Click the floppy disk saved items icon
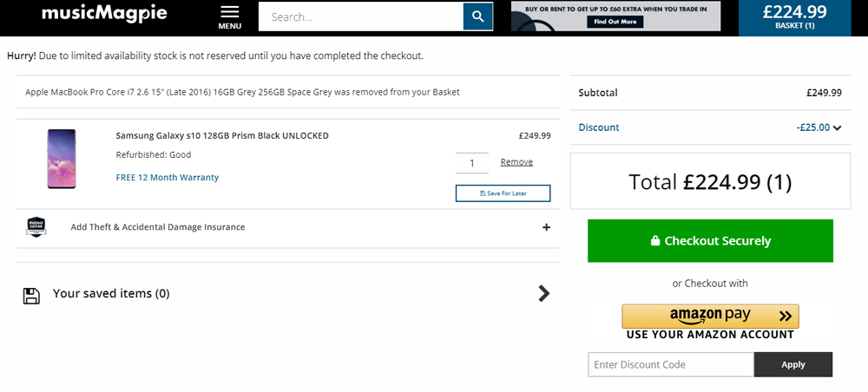The width and height of the screenshot is (868, 392). pyautogui.click(x=31, y=296)
